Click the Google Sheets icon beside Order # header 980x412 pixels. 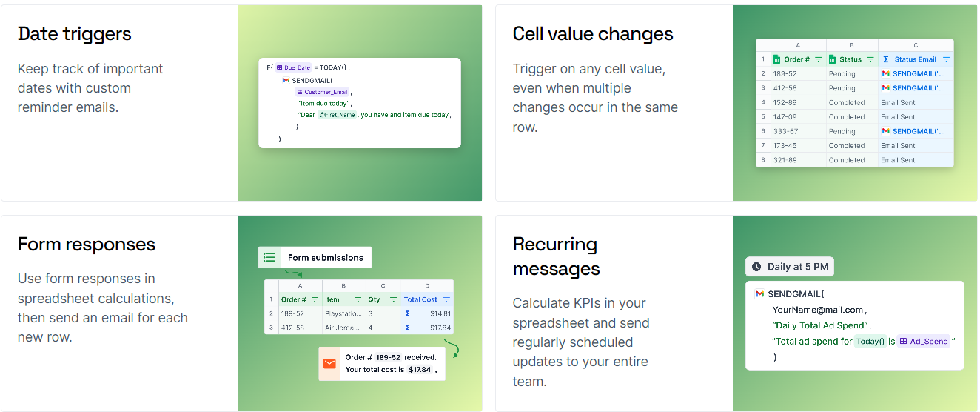[776, 59]
